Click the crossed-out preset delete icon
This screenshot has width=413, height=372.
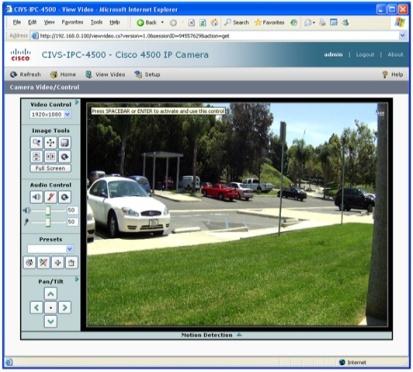point(43,262)
